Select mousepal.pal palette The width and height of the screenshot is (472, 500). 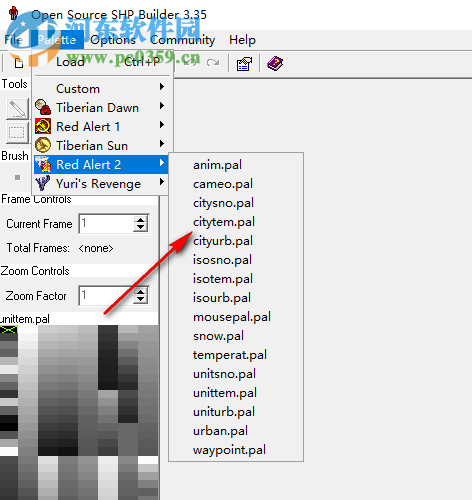[236, 317]
